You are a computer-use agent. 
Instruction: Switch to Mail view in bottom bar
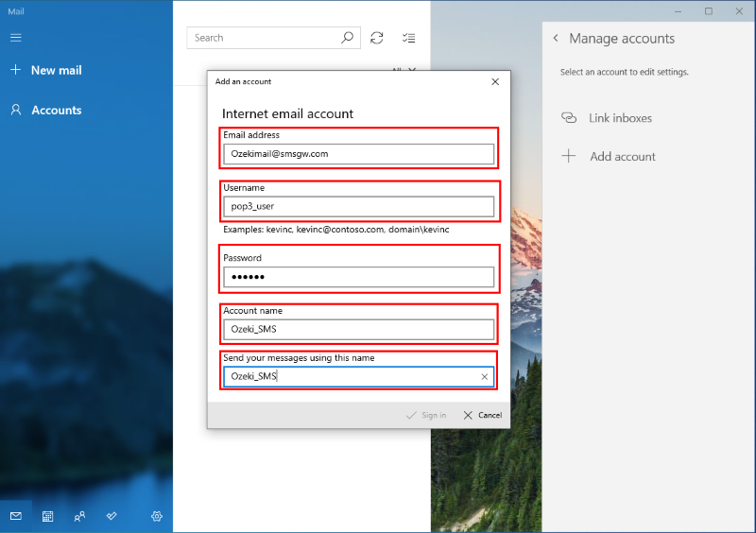(16, 516)
